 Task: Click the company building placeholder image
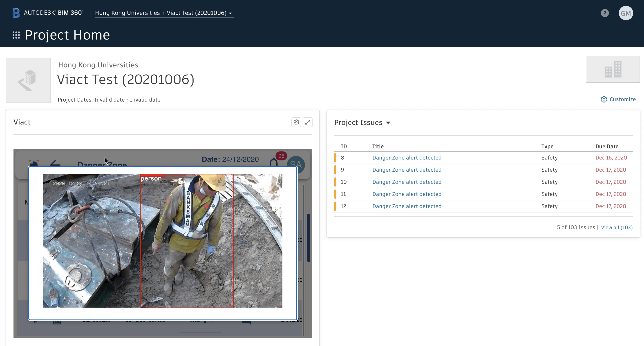613,69
